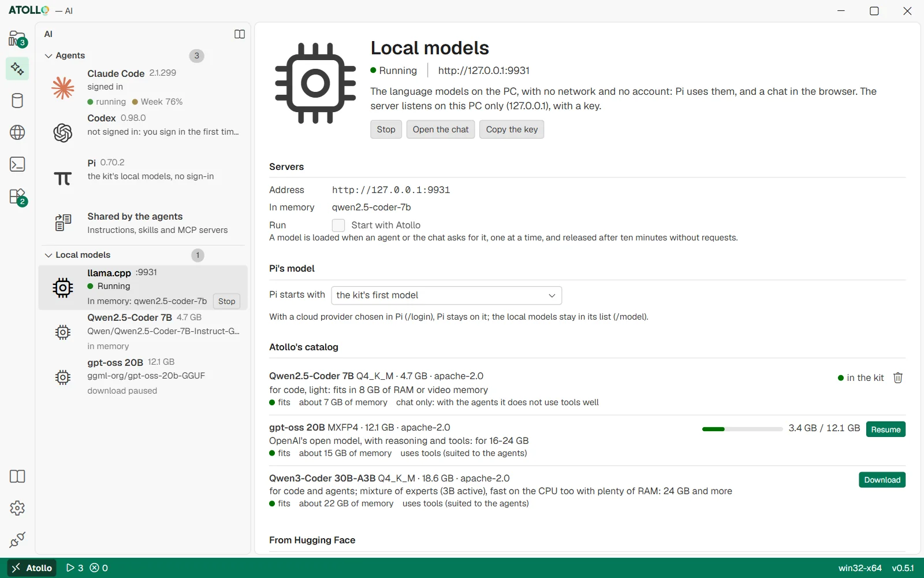
Task: Select the Codex agent entry
Action: coord(143,132)
